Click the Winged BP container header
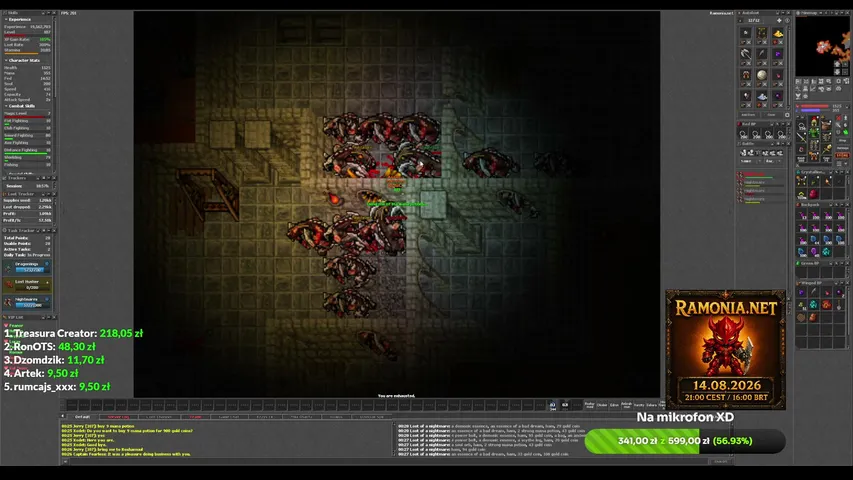853x480 pixels. (x=821, y=283)
